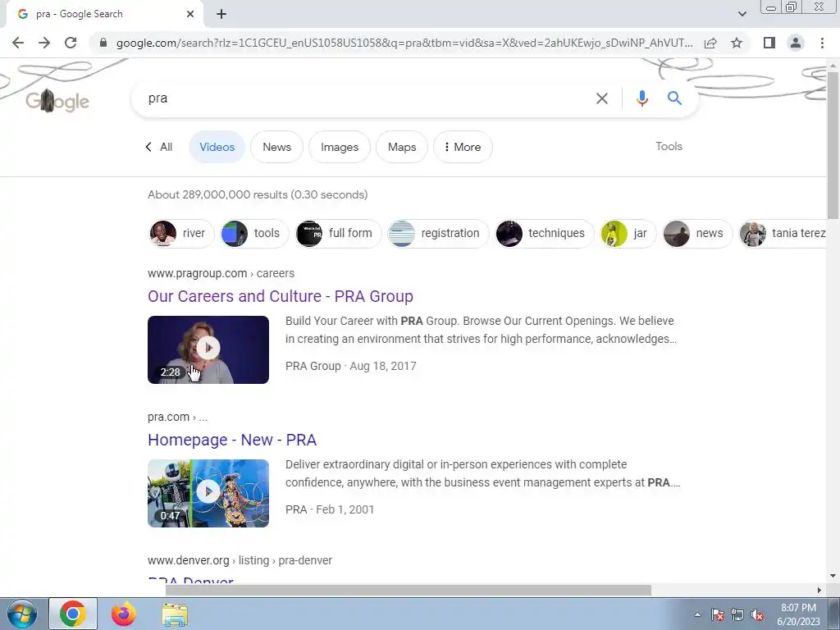Click the address bar URL
Screen dimensions: 840x630
click(404, 43)
